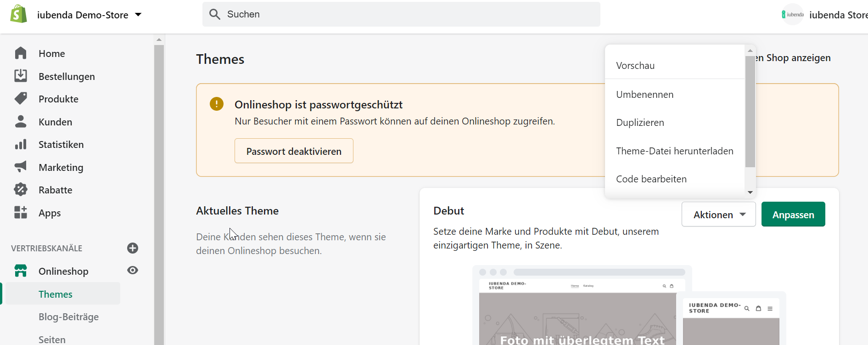868x345 pixels.
Task: Open Statistiken via bar chart icon
Action: 21,145
